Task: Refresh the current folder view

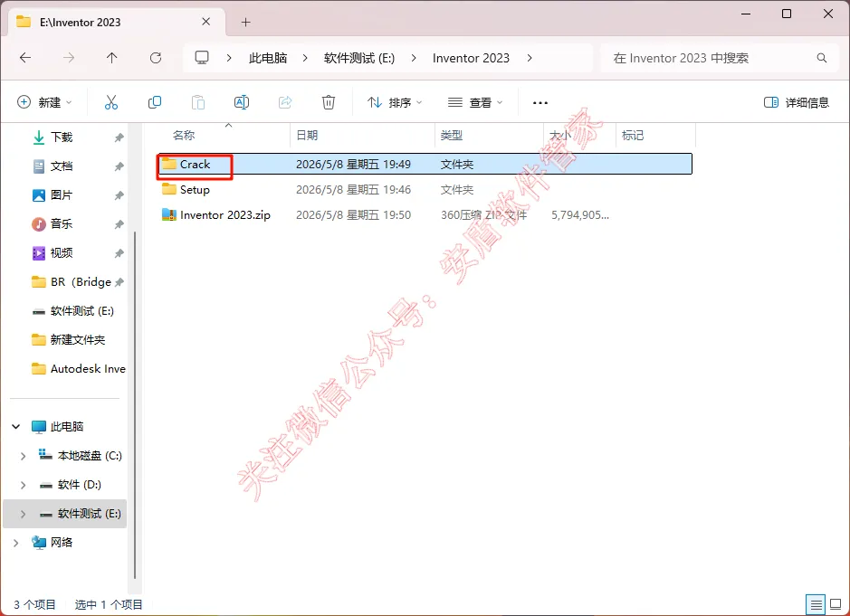Action: [156, 58]
